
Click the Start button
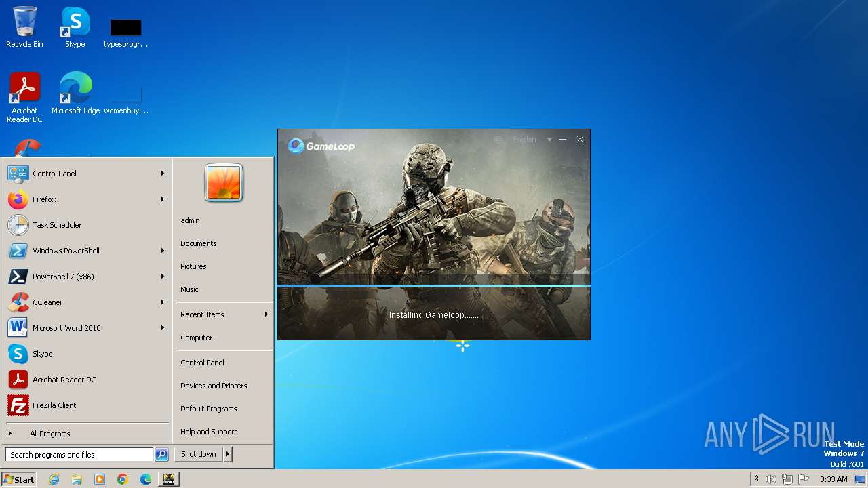[x=19, y=479]
